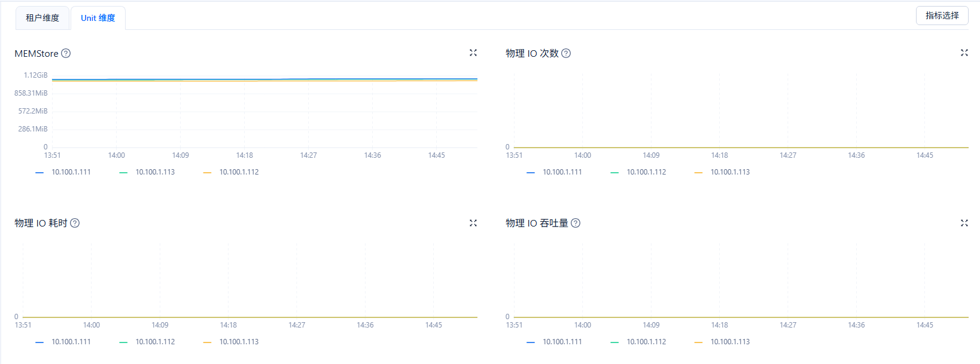Toggle 10.100.1.111 in 物理 IO 吞吐量 legend

562,342
